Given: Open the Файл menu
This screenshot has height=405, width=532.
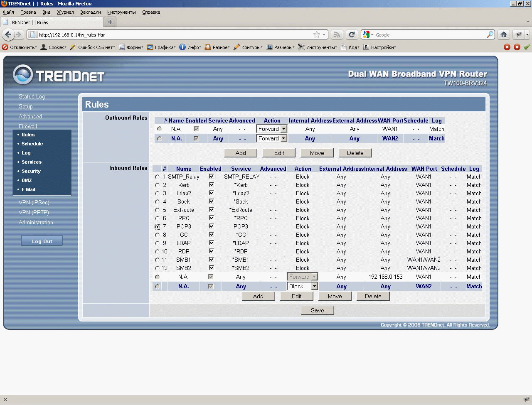Looking at the screenshot, I should point(8,12).
